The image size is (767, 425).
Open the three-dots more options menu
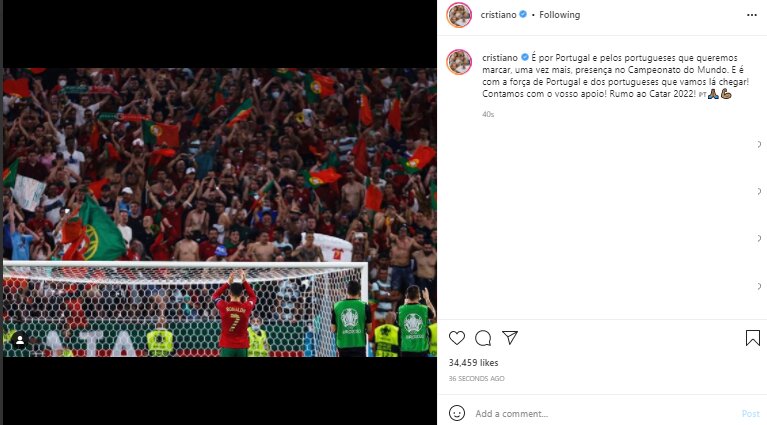coord(752,15)
